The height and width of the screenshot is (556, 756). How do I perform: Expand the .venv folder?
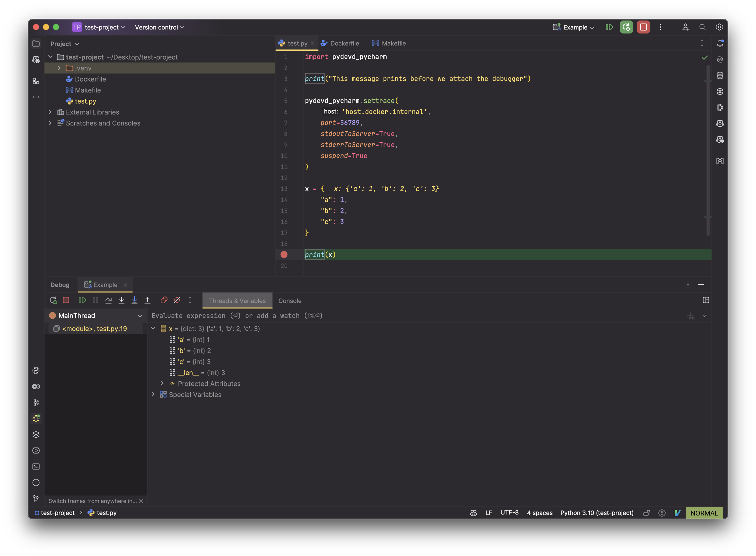[59, 68]
